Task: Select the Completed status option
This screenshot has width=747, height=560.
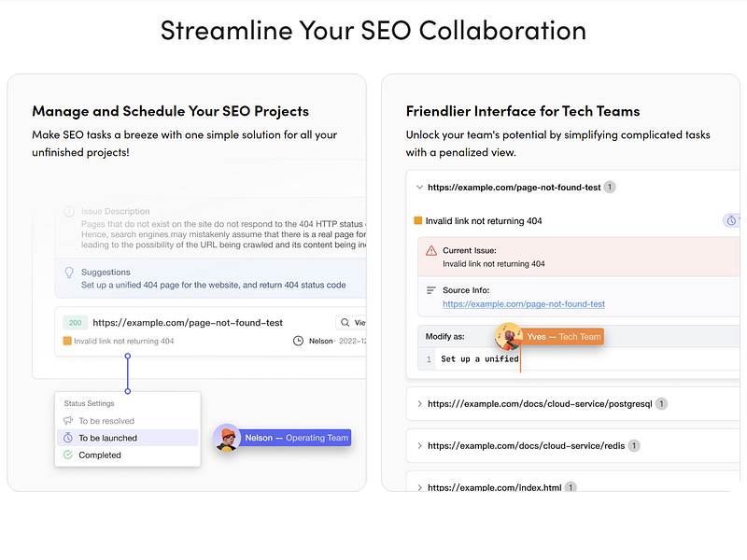Action: click(127, 455)
